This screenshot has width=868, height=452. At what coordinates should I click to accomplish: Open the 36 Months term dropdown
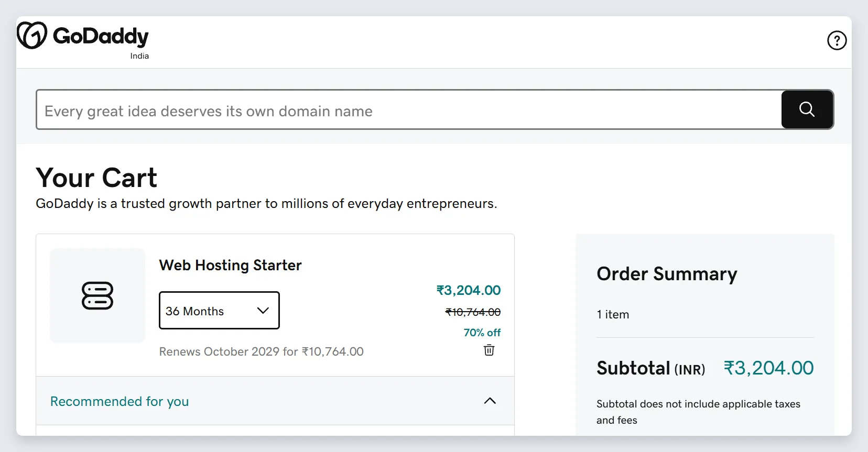[219, 311]
